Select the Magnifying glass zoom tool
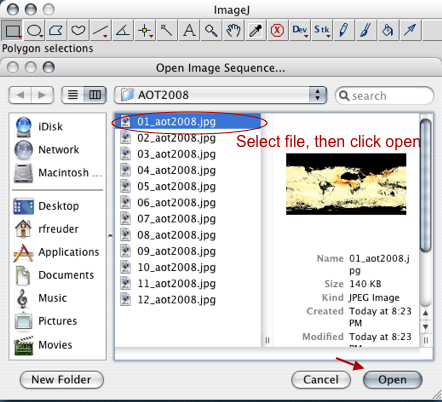Screen dimensions: 442x402 click(x=211, y=30)
